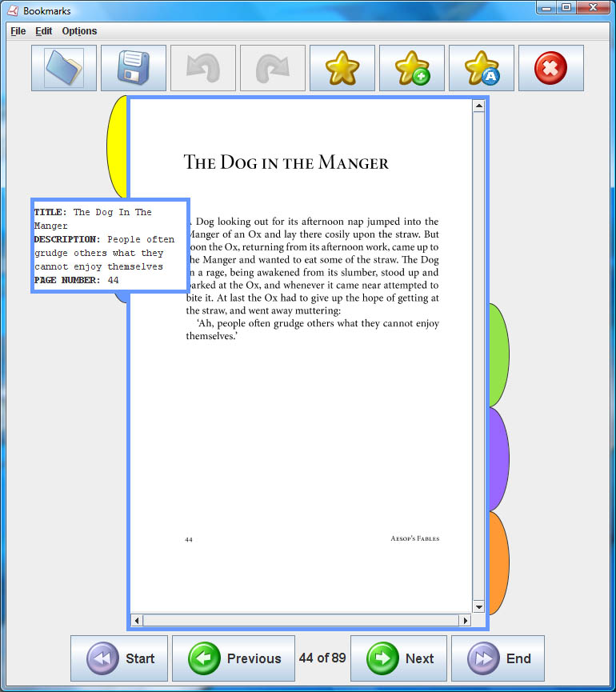Image resolution: width=616 pixels, height=692 pixels.
Task: Open the File menu
Action: (18, 31)
